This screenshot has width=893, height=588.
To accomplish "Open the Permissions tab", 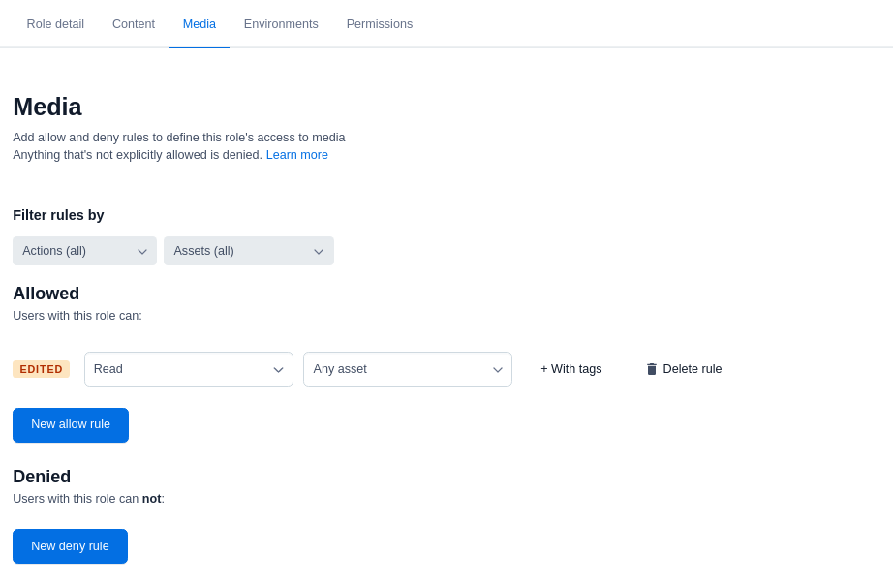I will (x=380, y=24).
